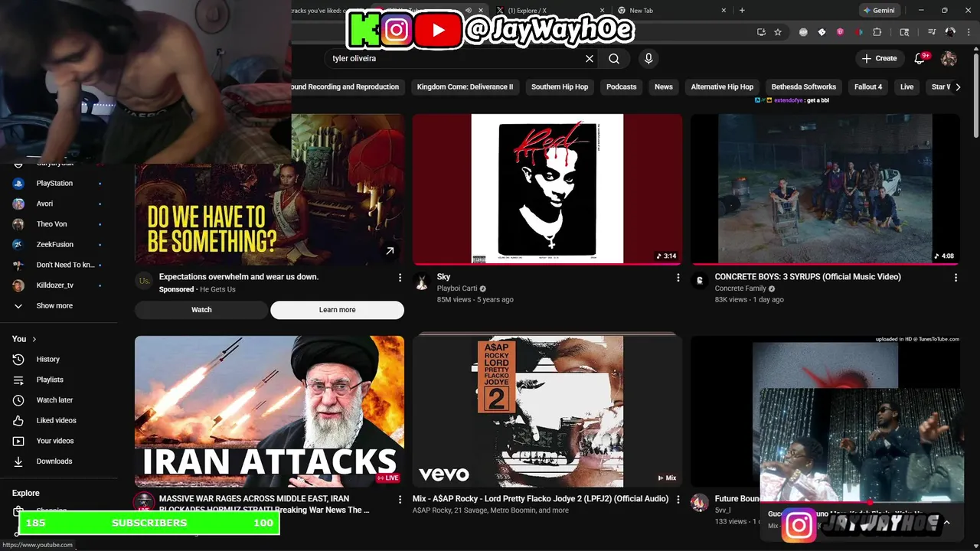Open the Concrete Family channel avatar
980x551 pixels.
699,282
